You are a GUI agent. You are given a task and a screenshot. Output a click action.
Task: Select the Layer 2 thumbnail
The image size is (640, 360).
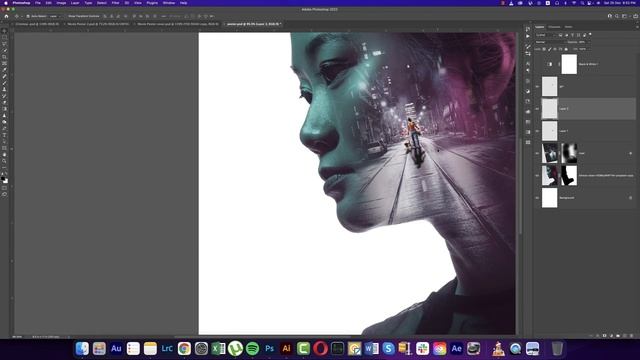click(549, 109)
